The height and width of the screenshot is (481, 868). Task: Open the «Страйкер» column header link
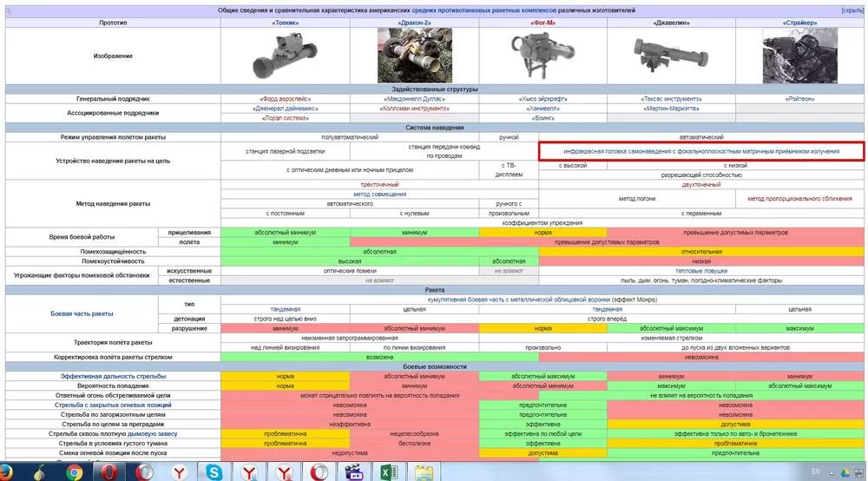(x=799, y=23)
